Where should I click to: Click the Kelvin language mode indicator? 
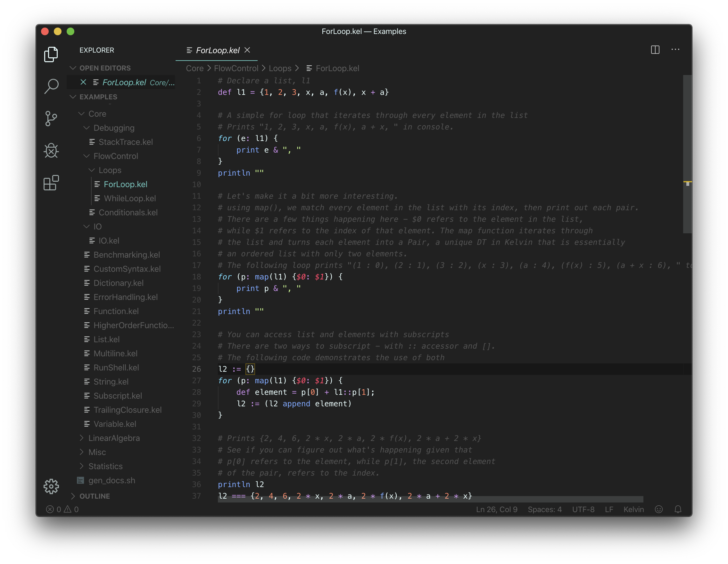click(633, 509)
